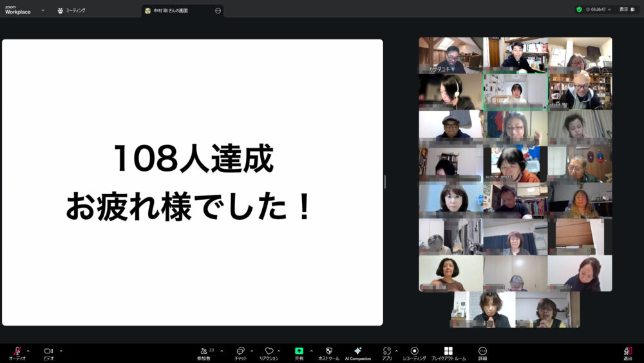Open AI Companion
The width and height of the screenshot is (644, 363).
(357, 351)
